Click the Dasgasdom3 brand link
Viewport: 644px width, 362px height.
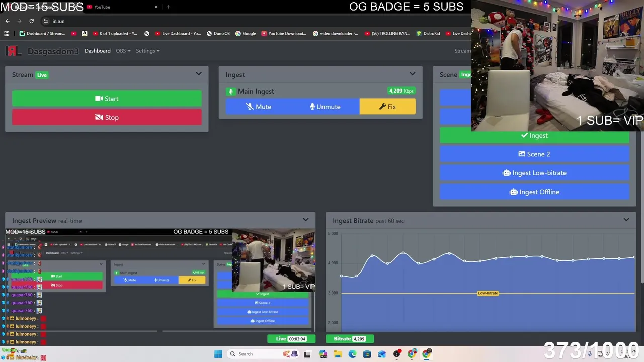[x=53, y=51]
